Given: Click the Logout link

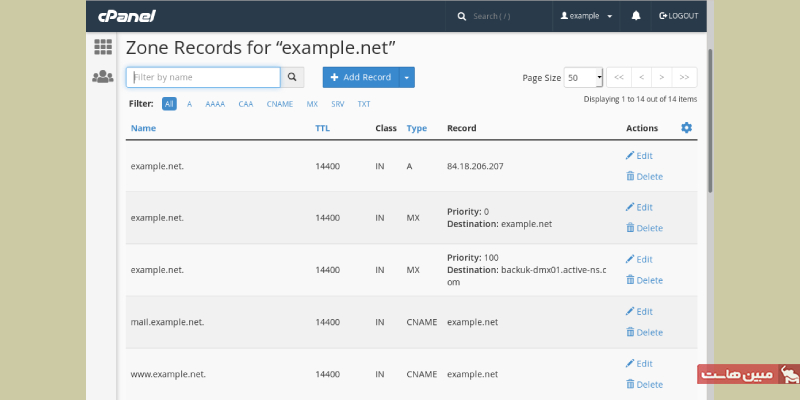Looking at the screenshot, I should (x=678, y=16).
